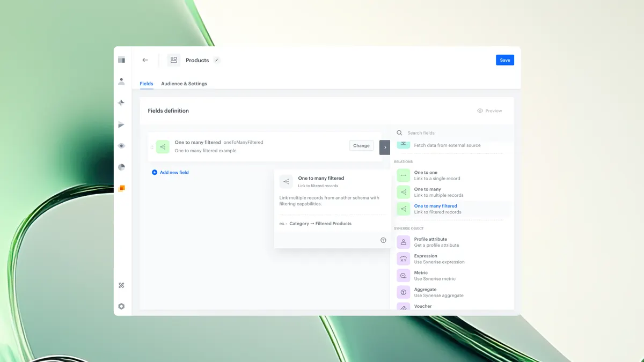
Task: Click the green One to many filtered field icon
Action: 163,147
